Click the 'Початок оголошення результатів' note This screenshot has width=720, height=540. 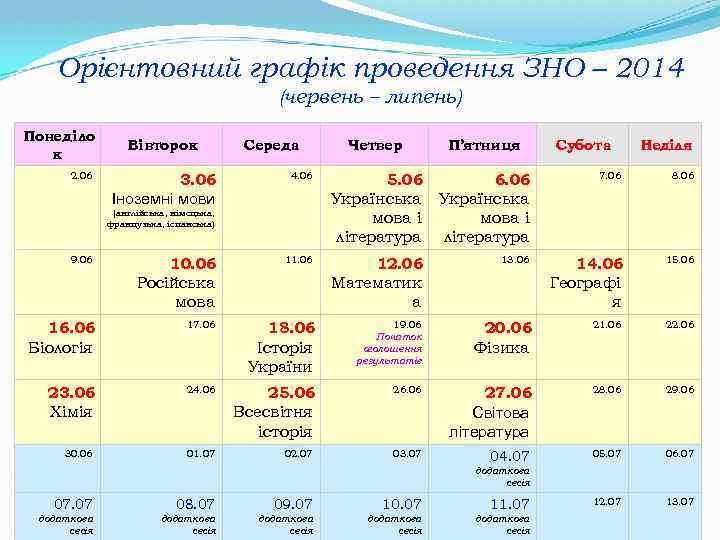[x=389, y=349]
